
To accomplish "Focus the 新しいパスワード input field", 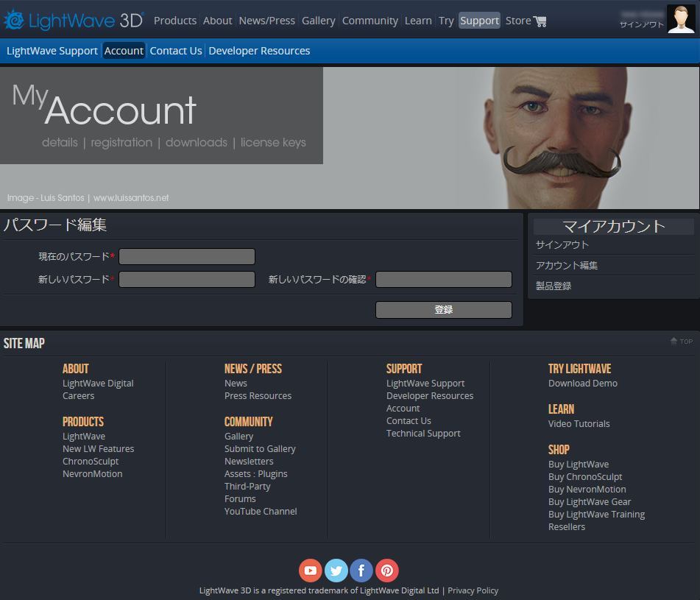I will tap(187, 280).
